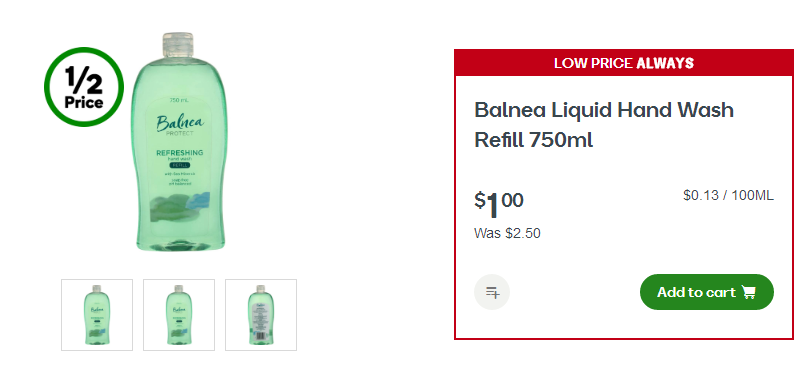Select the first product thumbnail
This screenshot has width=810, height=370.
pyautogui.click(x=97, y=315)
